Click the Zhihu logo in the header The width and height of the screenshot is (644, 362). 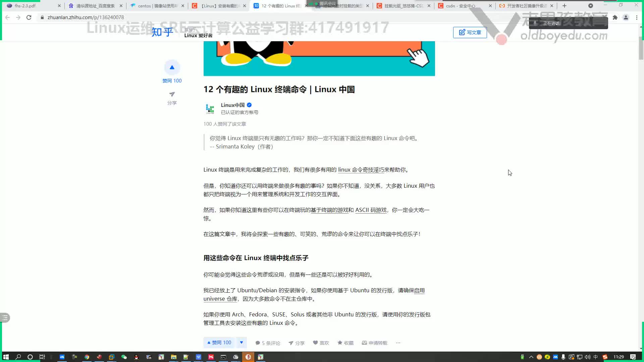tap(162, 32)
